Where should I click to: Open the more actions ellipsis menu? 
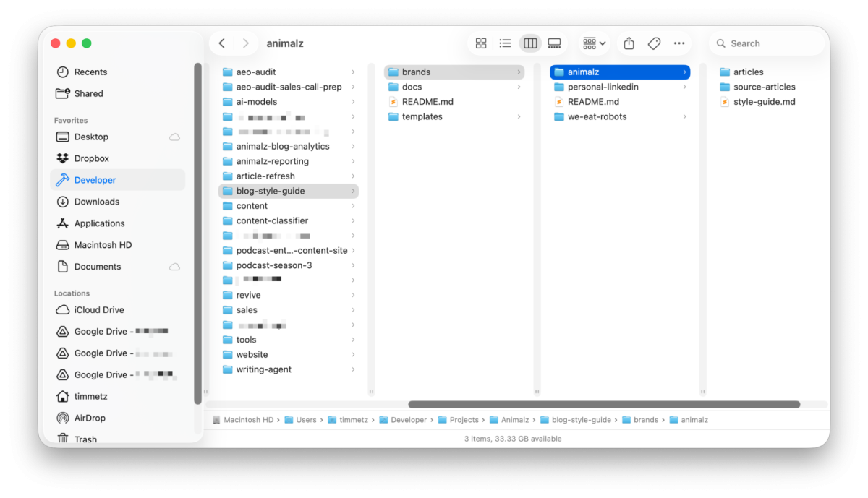click(x=678, y=43)
